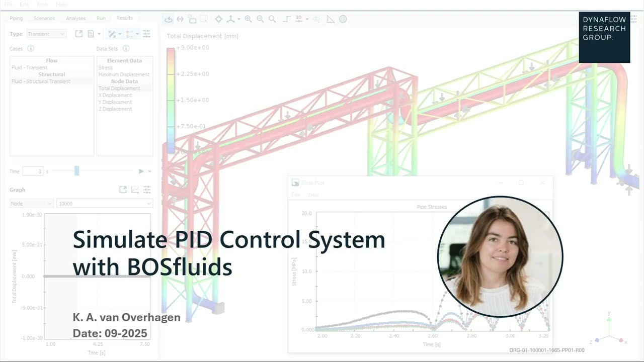Click the Cases info icon
Screen dimensions: 644x362
point(31,49)
